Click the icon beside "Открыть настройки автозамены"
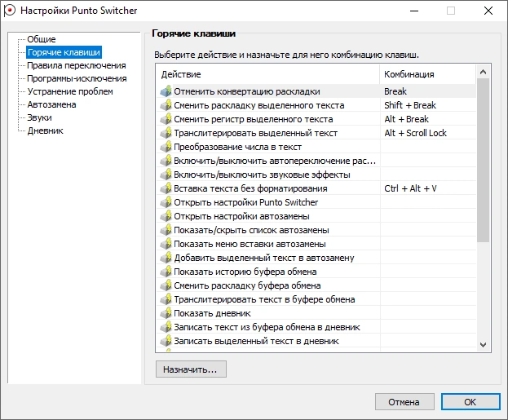The width and height of the screenshot is (508, 420). tap(166, 216)
